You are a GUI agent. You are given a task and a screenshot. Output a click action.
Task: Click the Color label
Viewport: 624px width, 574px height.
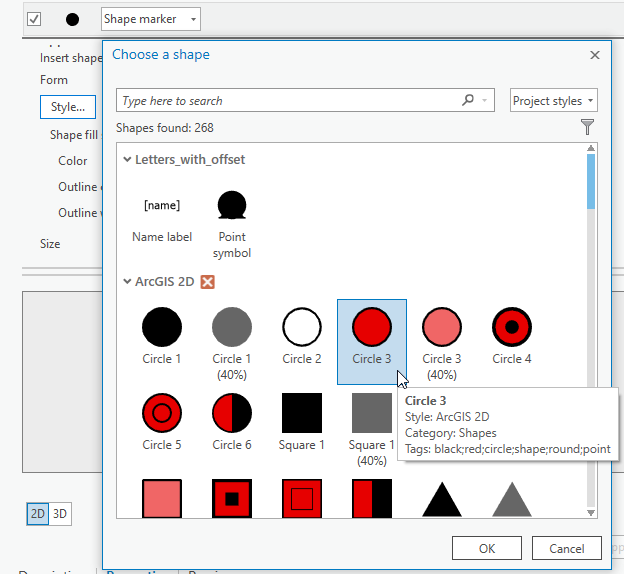[72, 161]
